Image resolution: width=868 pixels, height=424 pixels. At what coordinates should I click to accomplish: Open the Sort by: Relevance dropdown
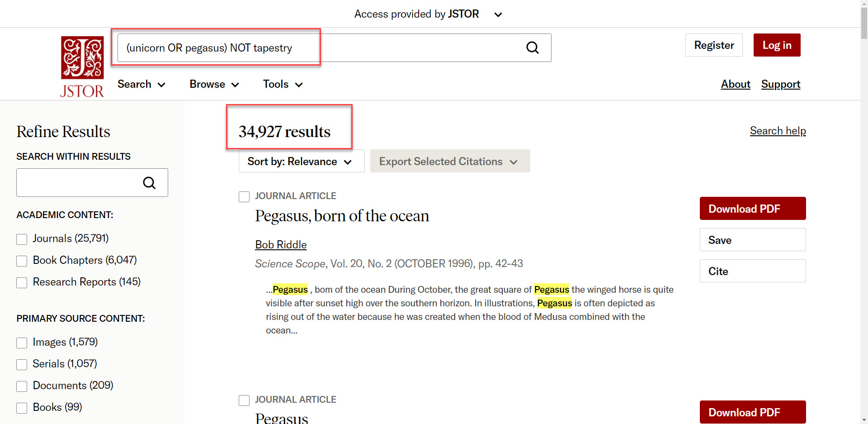pos(301,161)
